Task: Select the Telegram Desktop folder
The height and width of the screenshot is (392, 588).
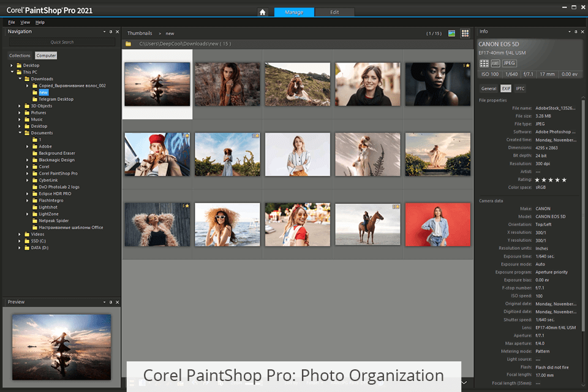Action: (56, 99)
